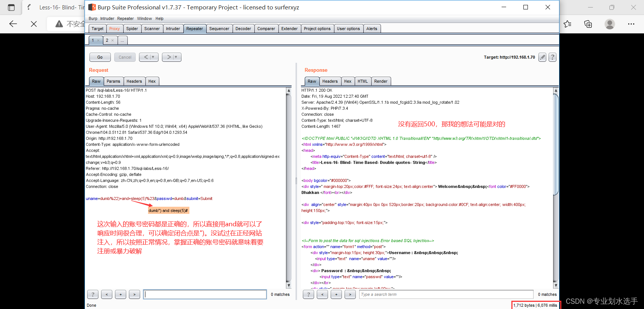Switch to the Proxy tab

(115, 29)
